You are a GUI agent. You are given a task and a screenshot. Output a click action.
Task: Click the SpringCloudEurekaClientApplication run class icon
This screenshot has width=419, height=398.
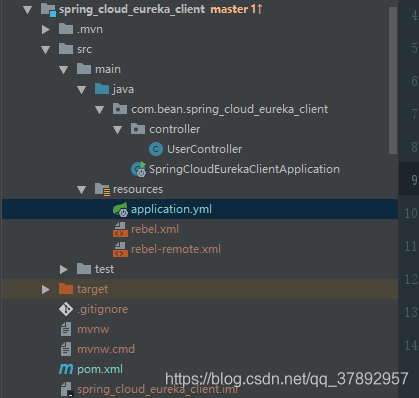coord(139,169)
